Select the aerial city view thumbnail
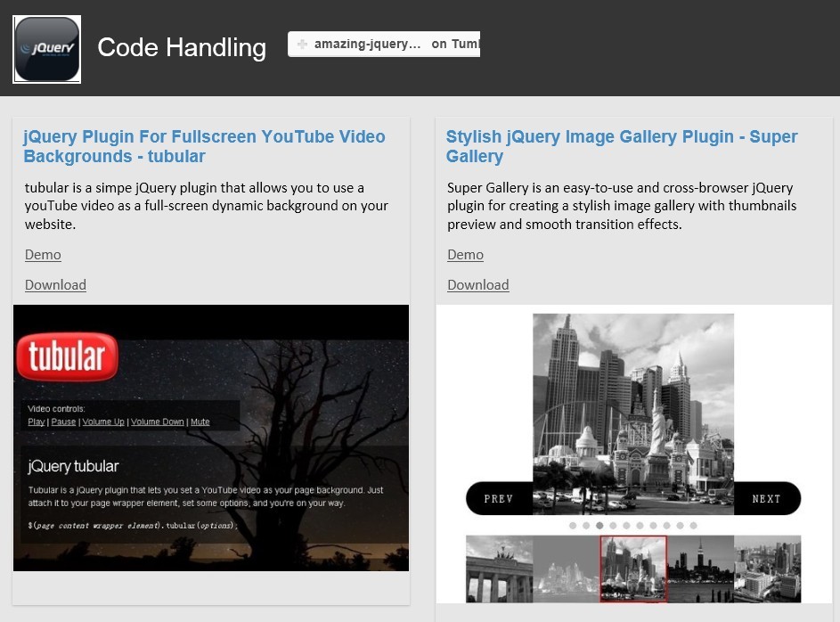 (767, 569)
